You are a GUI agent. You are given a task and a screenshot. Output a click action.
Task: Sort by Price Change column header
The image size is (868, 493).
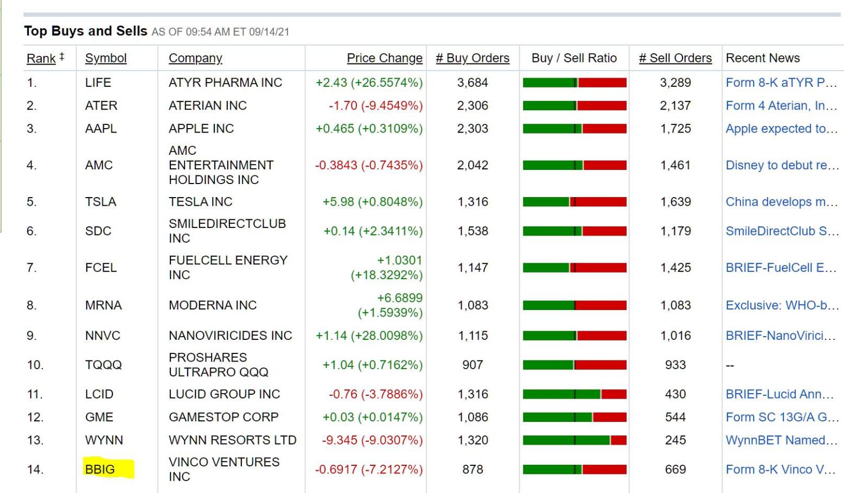tap(385, 58)
